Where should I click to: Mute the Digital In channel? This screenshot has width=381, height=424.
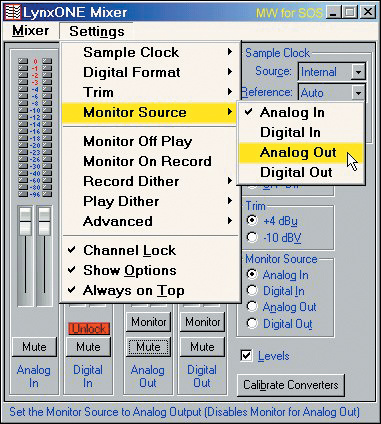point(88,347)
